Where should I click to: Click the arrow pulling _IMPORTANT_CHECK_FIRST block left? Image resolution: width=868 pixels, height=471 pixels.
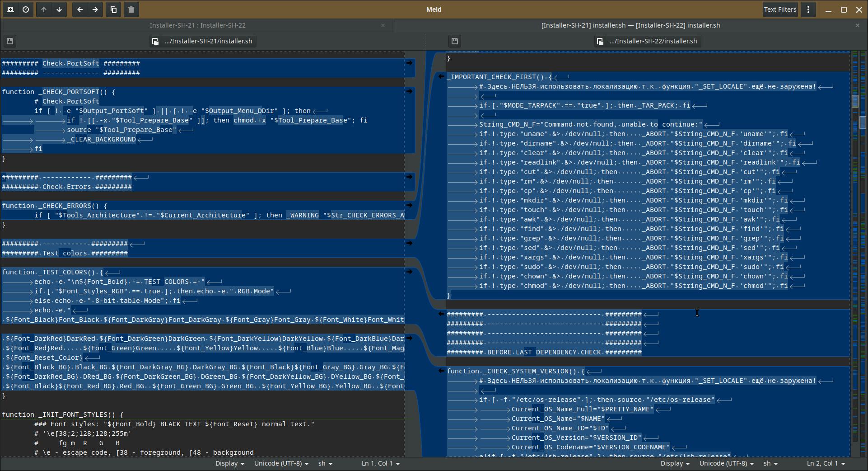point(441,77)
